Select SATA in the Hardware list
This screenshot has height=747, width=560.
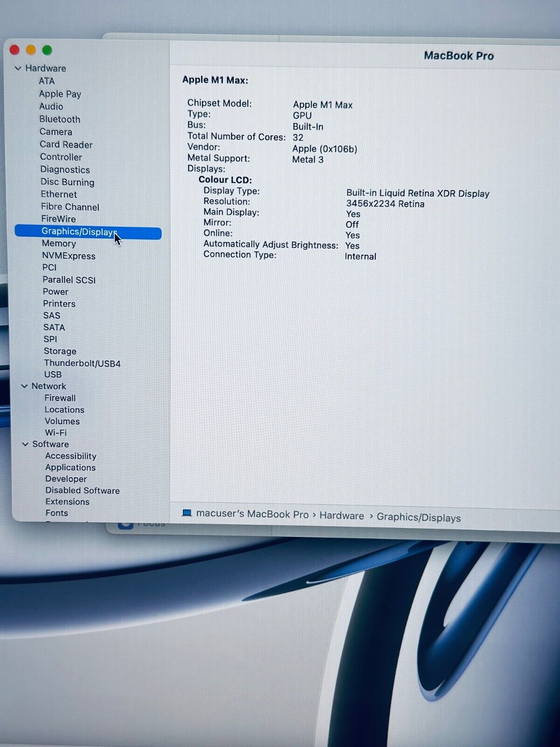point(54,327)
